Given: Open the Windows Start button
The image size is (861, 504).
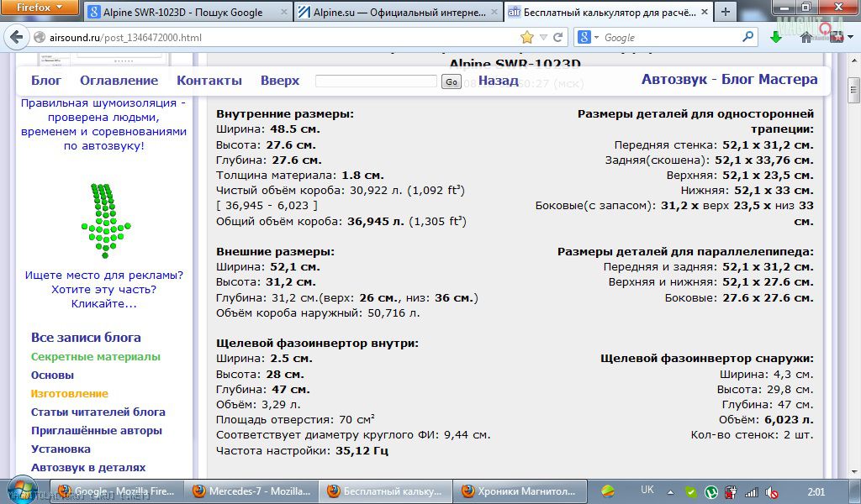Looking at the screenshot, I should [22, 490].
